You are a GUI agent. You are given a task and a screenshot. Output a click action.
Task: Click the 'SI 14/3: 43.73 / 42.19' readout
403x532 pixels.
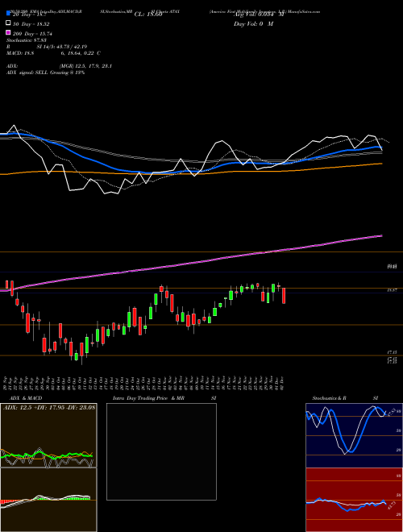(x=62, y=47)
